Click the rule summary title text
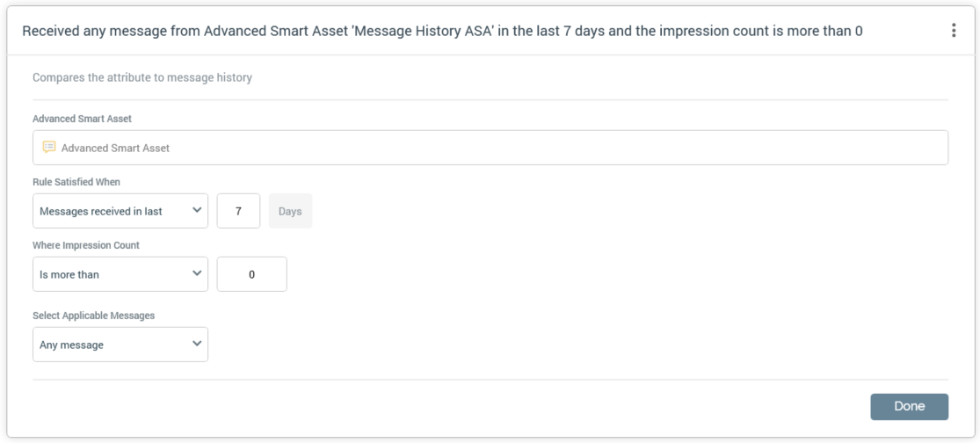Screen dimensions: 980x443 pyautogui.click(x=442, y=31)
